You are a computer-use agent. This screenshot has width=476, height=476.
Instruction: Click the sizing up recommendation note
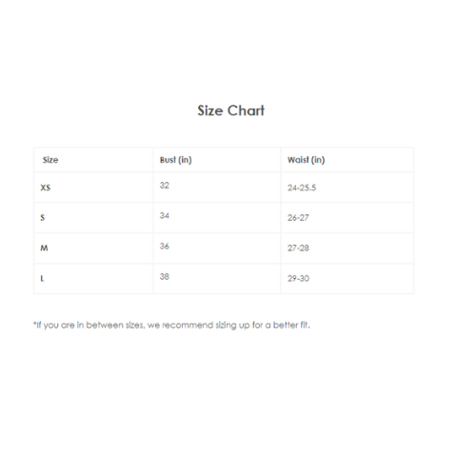click(171, 325)
